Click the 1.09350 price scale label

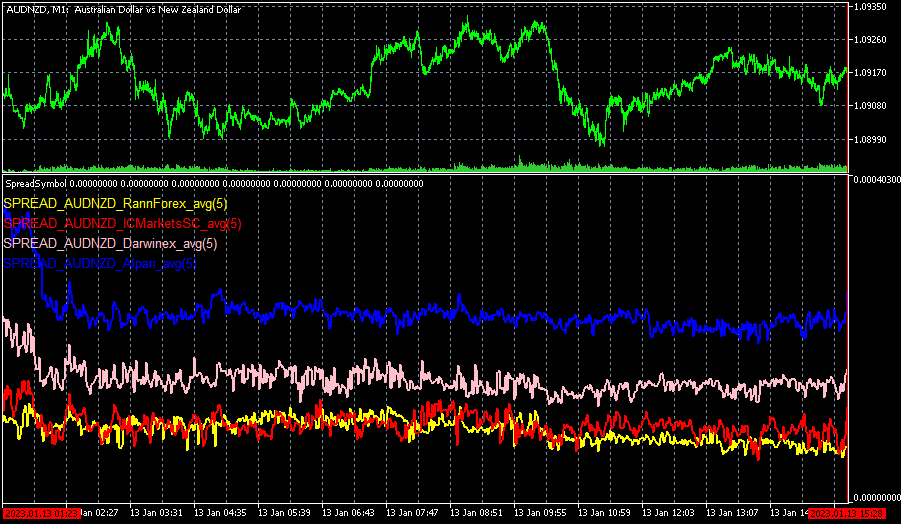[x=873, y=6]
